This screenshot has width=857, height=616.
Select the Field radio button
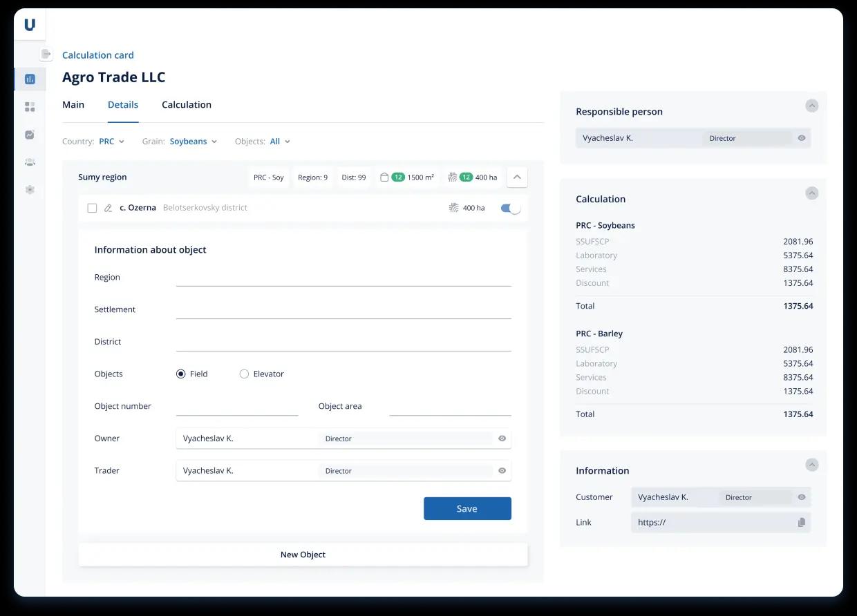click(x=181, y=374)
